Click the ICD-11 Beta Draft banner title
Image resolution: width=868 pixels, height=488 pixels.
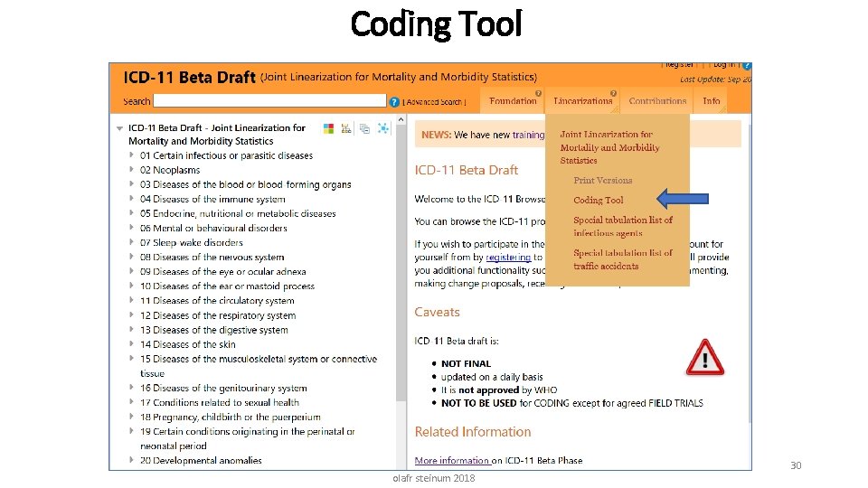(x=189, y=77)
